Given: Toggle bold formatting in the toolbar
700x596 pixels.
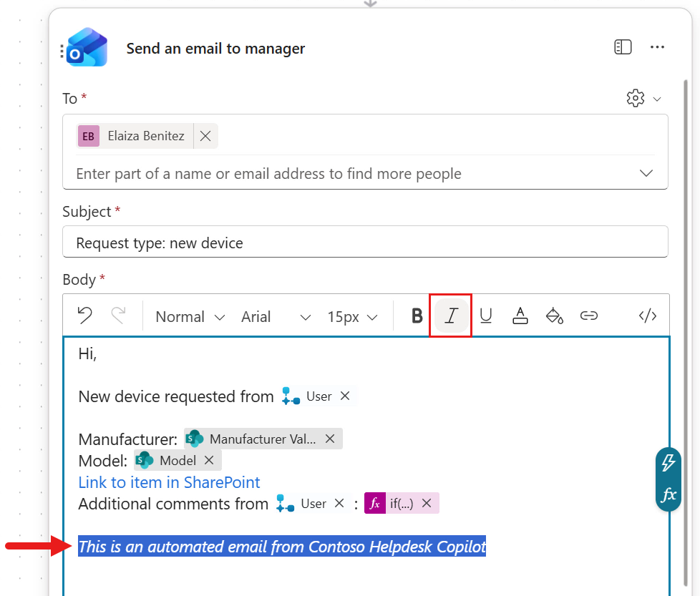Looking at the screenshot, I should [x=417, y=316].
